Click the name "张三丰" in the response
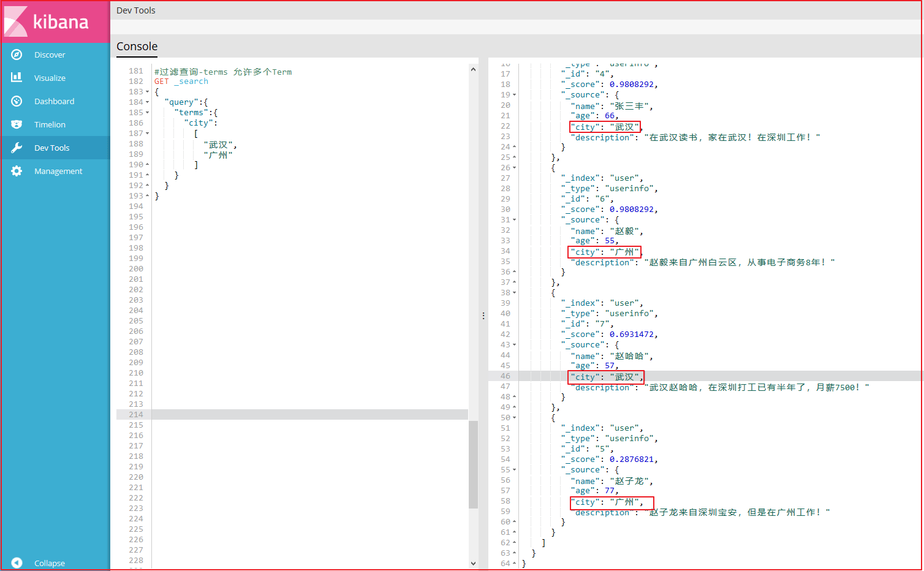The width and height of the screenshot is (924, 571). coord(629,106)
